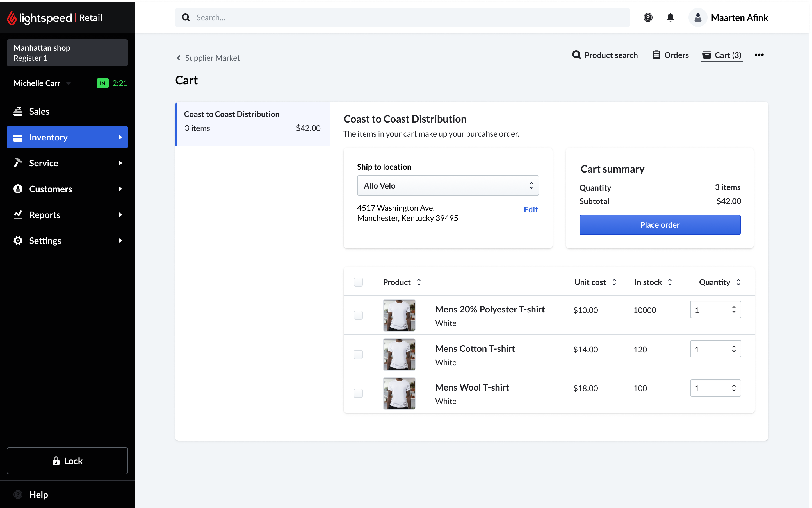Screen dimensions: 812x508
Task: Click the Product search magnifier icon
Action: click(576, 55)
